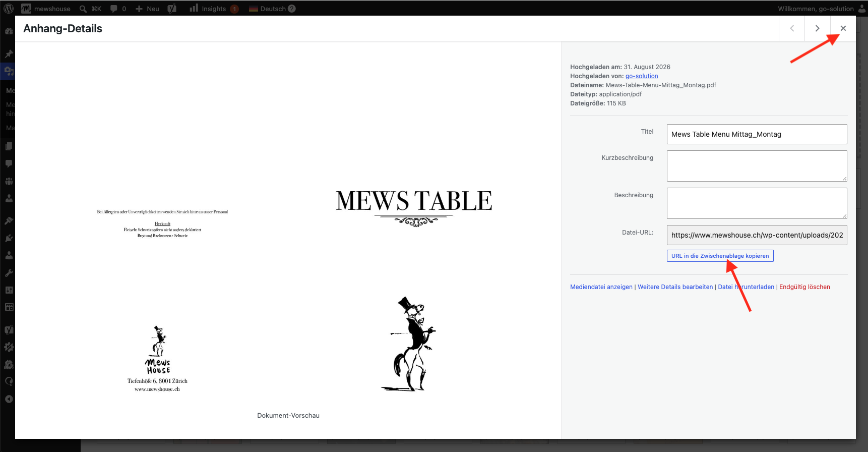This screenshot has width=868, height=452.
Task: Open Users icon in sidebar
Action: [9, 255]
